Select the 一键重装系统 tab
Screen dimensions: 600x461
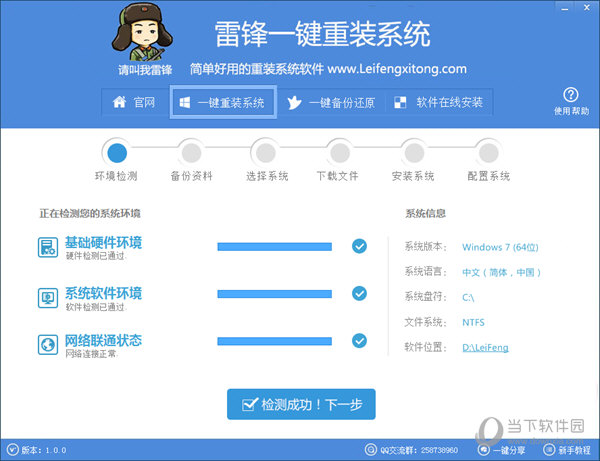pyautogui.click(x=223, y=102)
